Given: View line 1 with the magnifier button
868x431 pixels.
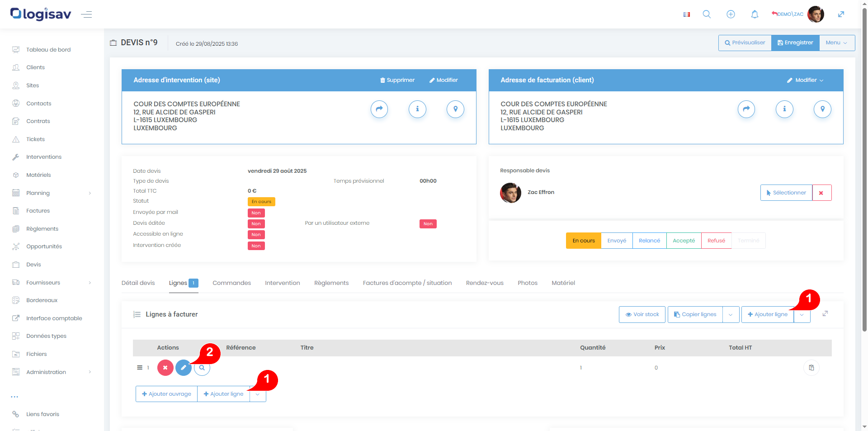Looking at the screenshot, I should click(x=202, y=368).
